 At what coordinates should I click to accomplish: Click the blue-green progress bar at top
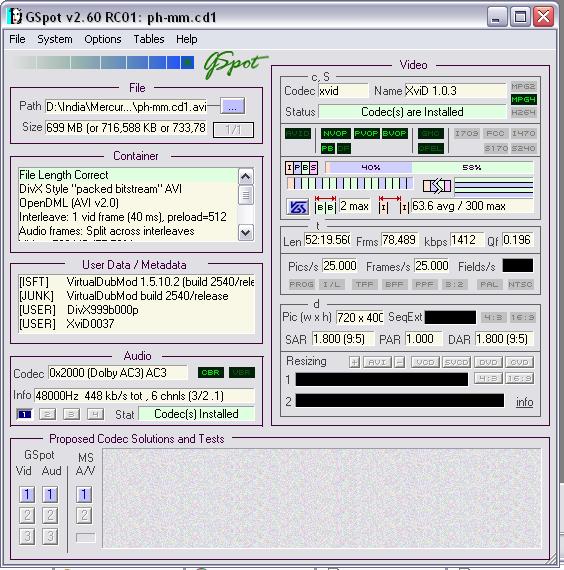pos(104,62)
